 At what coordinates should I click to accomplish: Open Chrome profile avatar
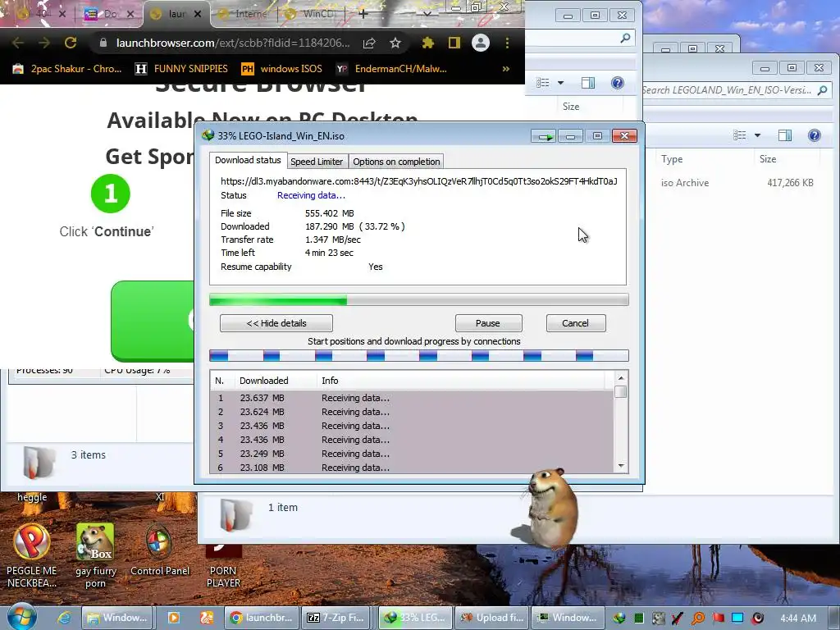pos(481,43)
